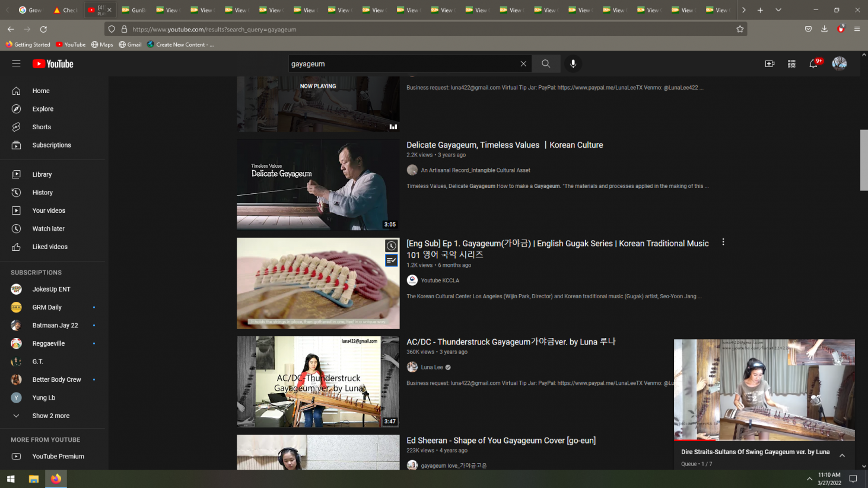
Task: Open the account avatar menu
Action: click(840, 63)
